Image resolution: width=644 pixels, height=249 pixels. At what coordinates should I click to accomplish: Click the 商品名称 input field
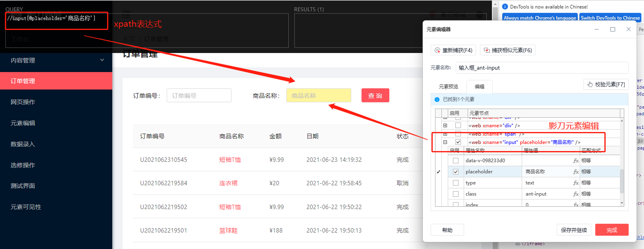(319, 96)
